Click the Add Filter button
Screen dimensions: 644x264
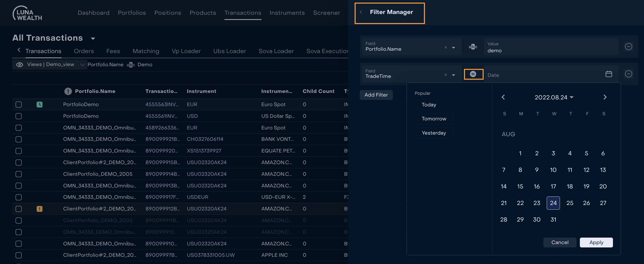(376, 95)
